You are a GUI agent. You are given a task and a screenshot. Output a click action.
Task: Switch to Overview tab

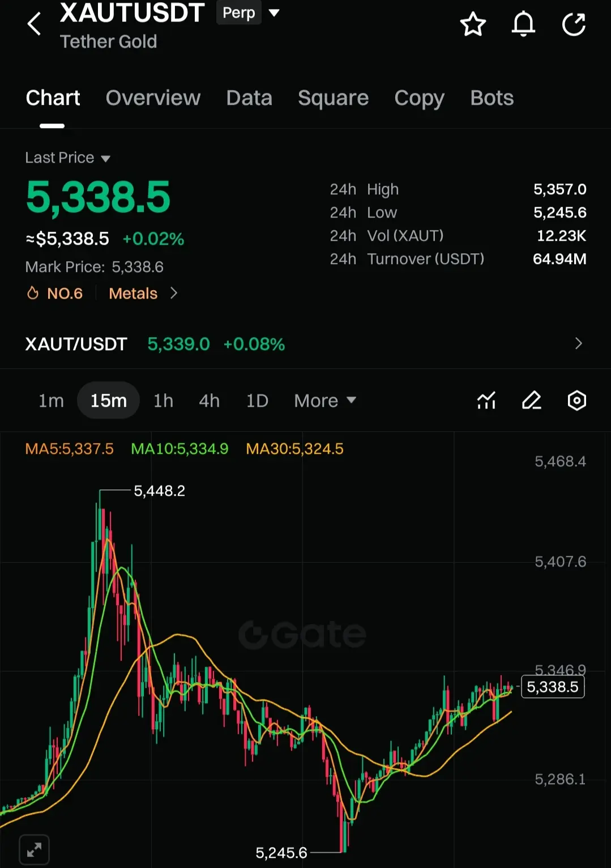coord(153,98)
